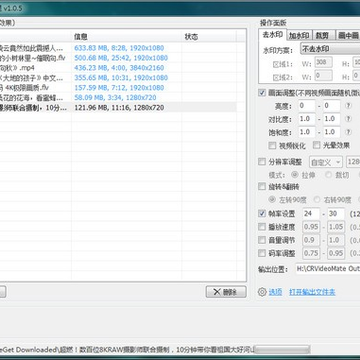The width and height of the screenshot is (360, 360).
Task: Select the 右转90度 radio button
Action: pos(318,200)
